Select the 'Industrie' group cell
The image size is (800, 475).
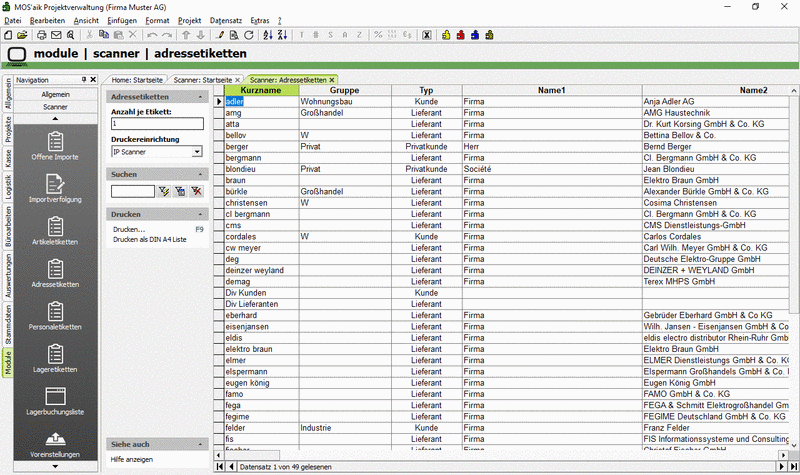345,428
